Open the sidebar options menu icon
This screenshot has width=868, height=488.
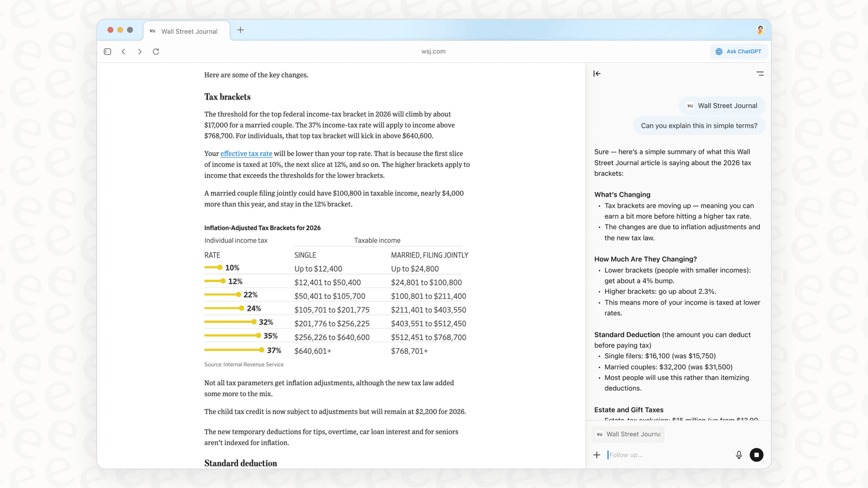pyautogui.click(x=760, y=74)
